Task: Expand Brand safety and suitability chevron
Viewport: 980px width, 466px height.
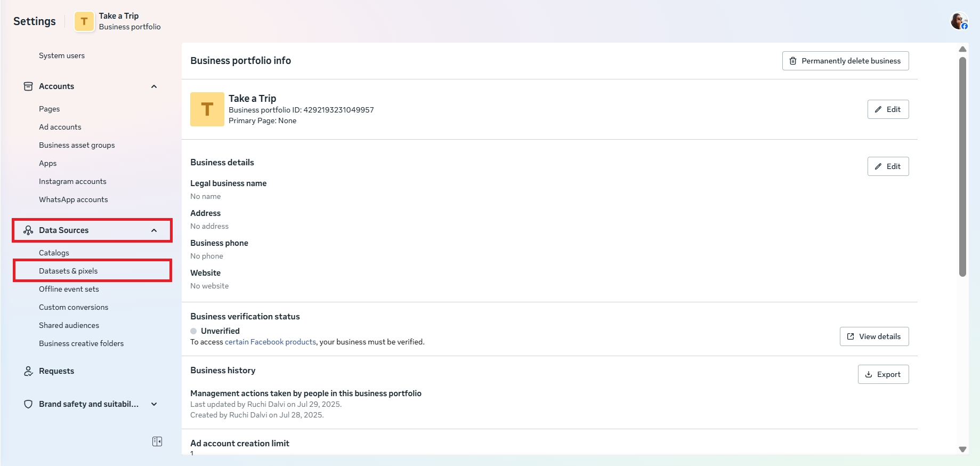Action: tap(154, 404)
